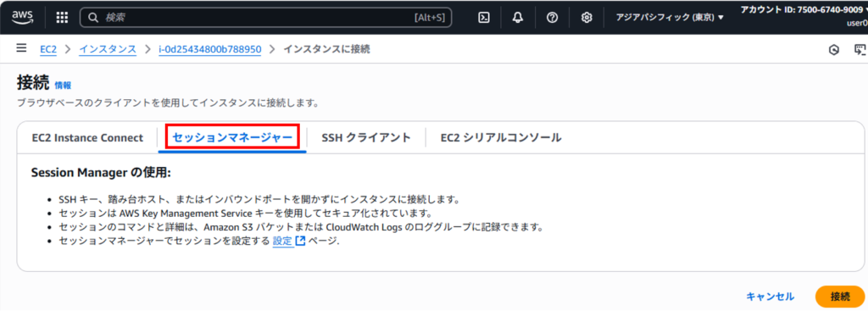This screenshot has height=311, width=868.
Task: Open the settings gear menu
Action: (x=587, y=17)
